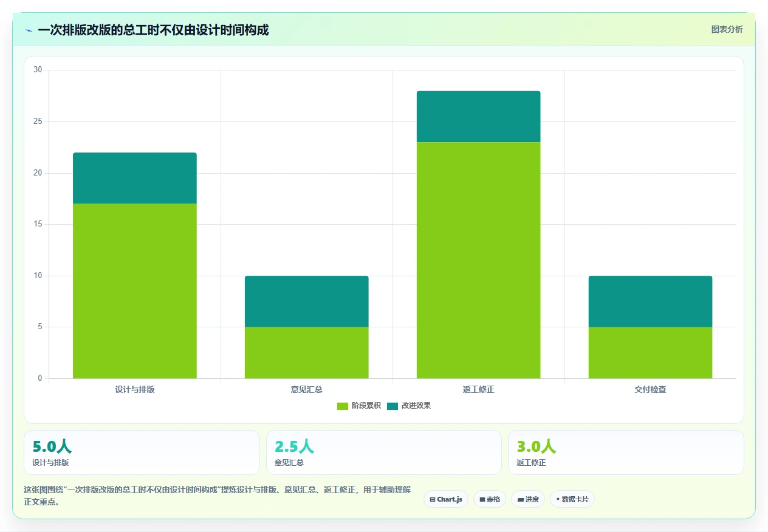
Task: Click the y-axis value 30
Action: (38, 70)
